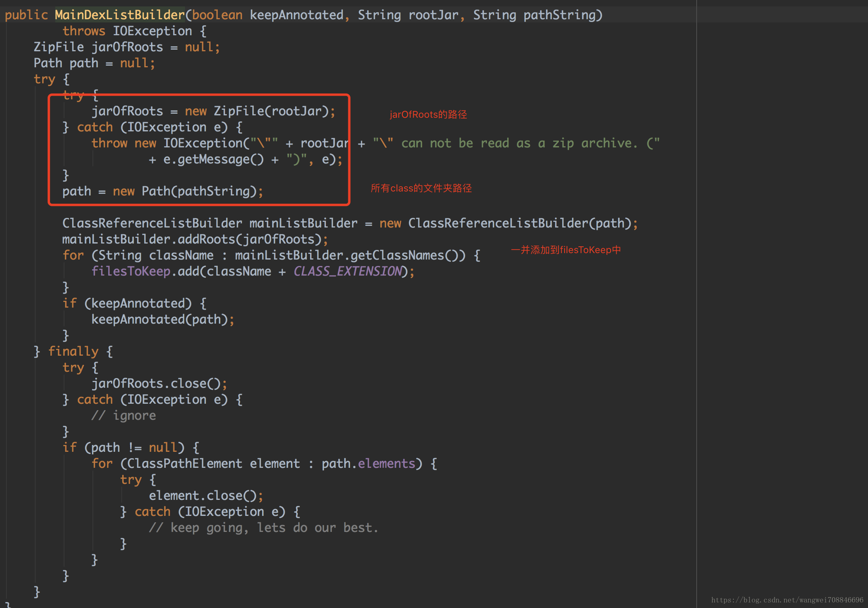Image resolution: width=868 pixels, height=608 pixels.
Task: Click the 'keep going, lets do our best' comment
Action: (x=263, y=528)
